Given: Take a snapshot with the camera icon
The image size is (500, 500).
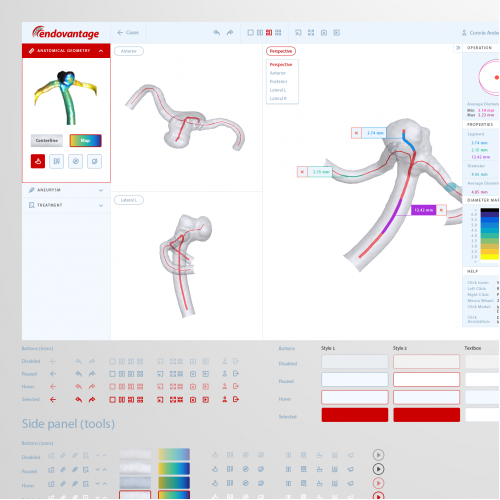Looking at the screenshot, I should point(324,32).
